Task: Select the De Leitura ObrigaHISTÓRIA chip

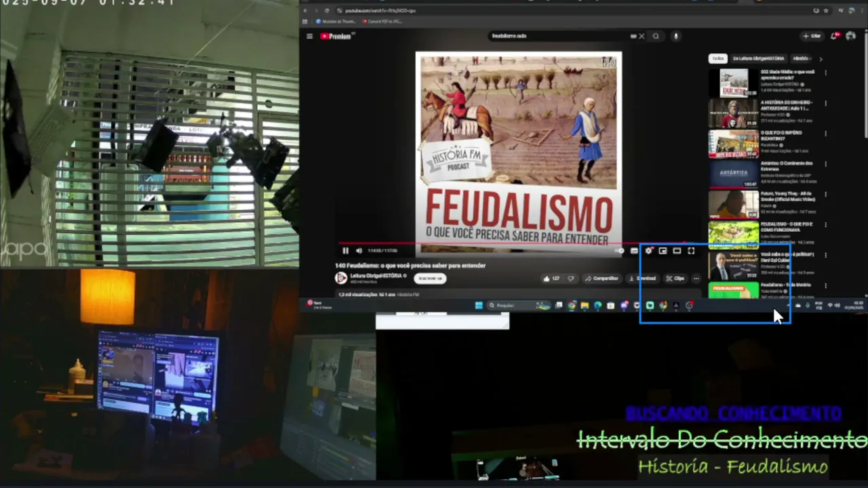Action: (758, 58)
